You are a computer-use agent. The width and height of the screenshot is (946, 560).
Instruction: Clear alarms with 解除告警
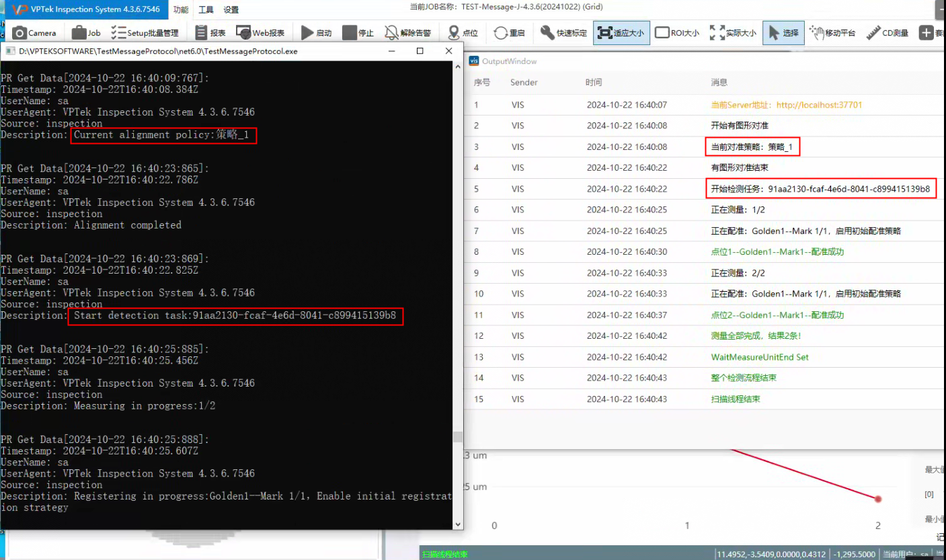coord(407,32)
